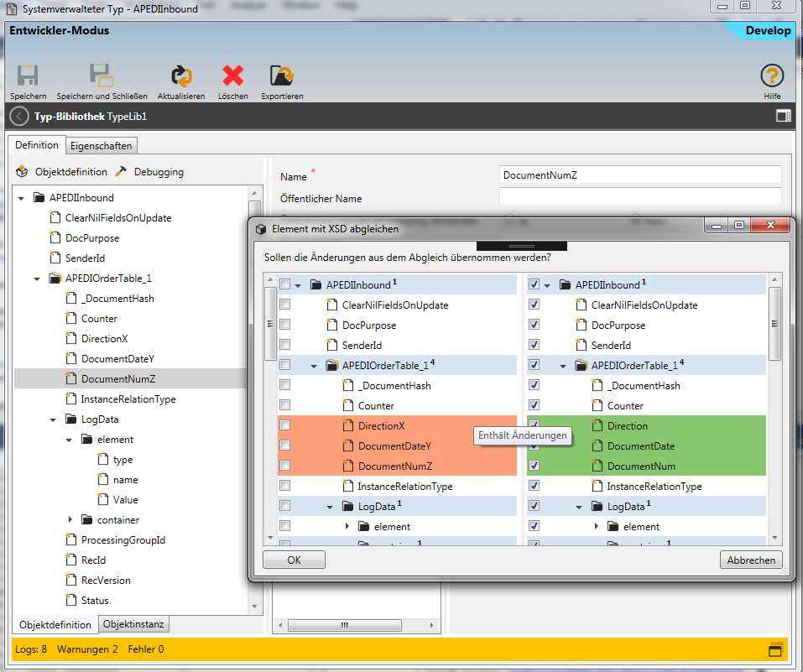Open the Eigenschaften tab
This screenshot has width=803, height=672.
tap(102, 146)
